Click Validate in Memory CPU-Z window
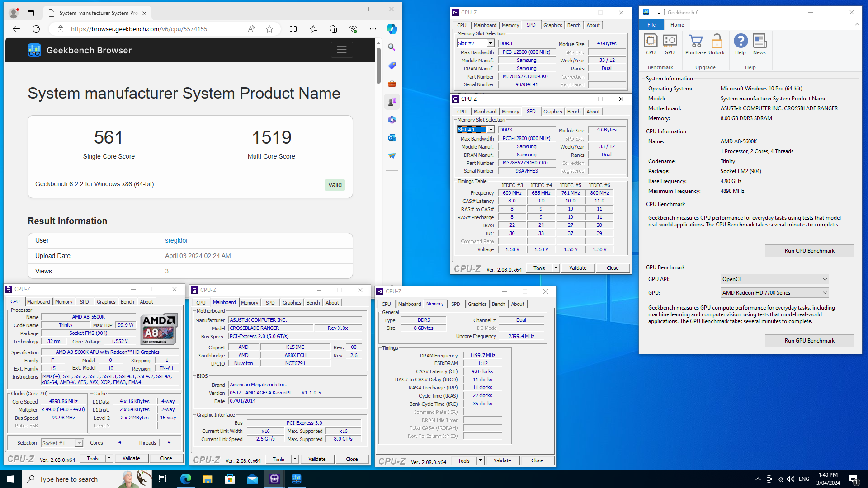The width and height of the screenshot is (868, 488). pyautogui.click(x=502, y=461)
